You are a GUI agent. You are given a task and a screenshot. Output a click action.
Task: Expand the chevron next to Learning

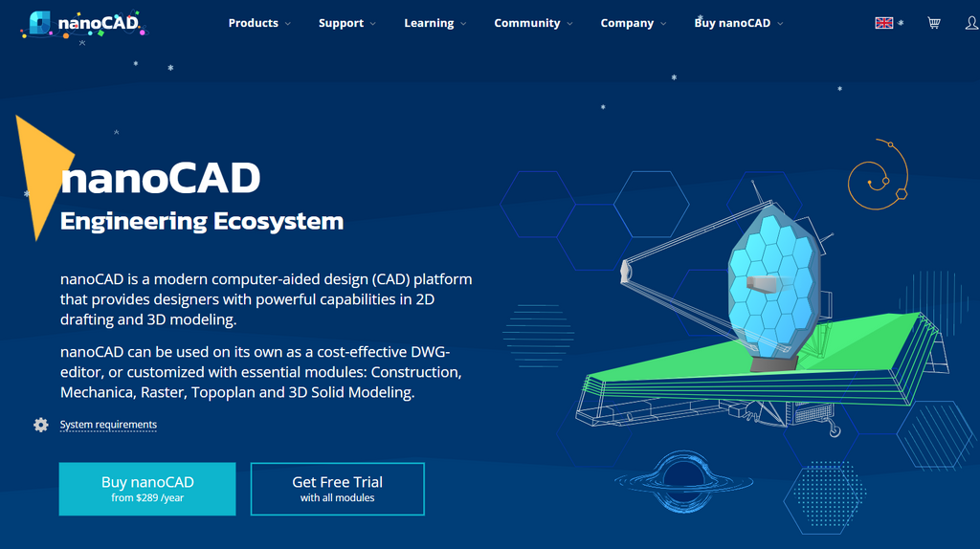pos(463,24)
